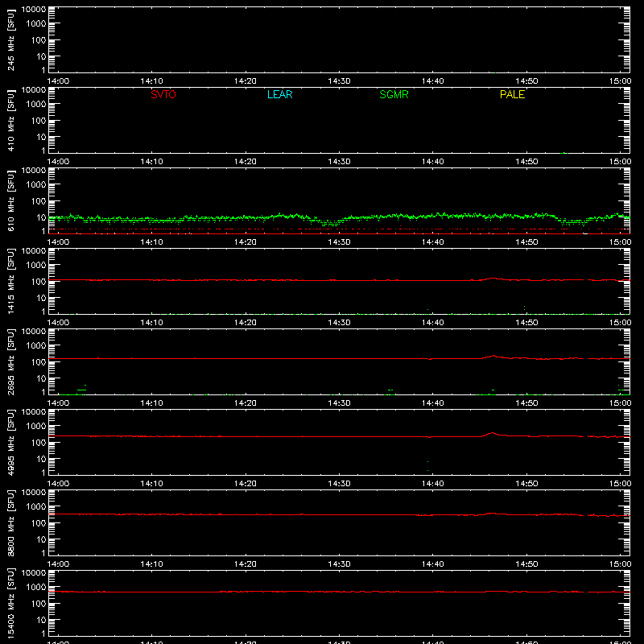Select the 410 MHz [SFU] axis label

10,120
